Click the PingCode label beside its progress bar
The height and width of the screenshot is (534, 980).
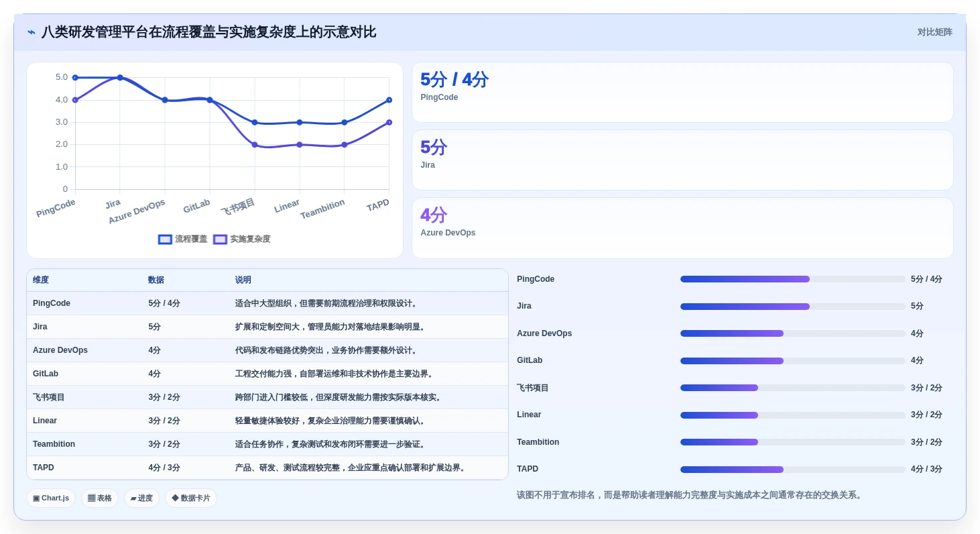coord(536,279)
